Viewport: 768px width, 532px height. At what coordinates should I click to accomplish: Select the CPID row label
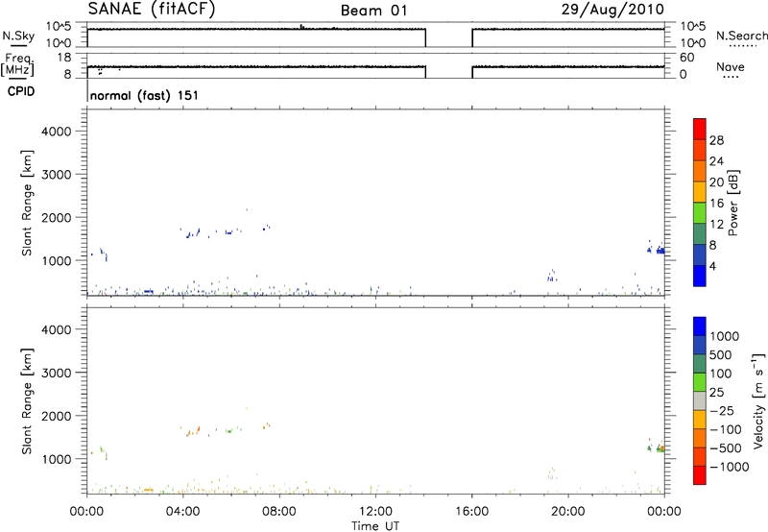21,91
